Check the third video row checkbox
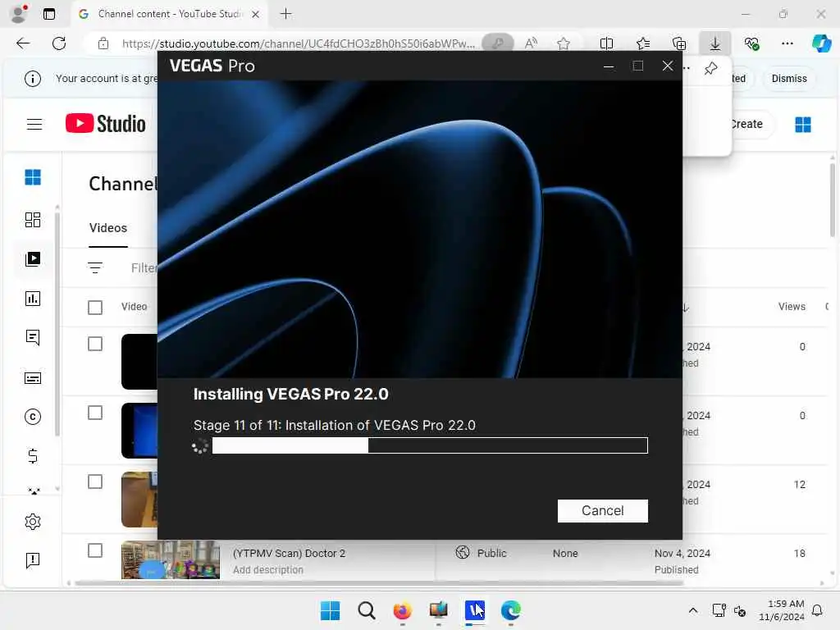Screen dimensions: 840x630 point(95,482)
